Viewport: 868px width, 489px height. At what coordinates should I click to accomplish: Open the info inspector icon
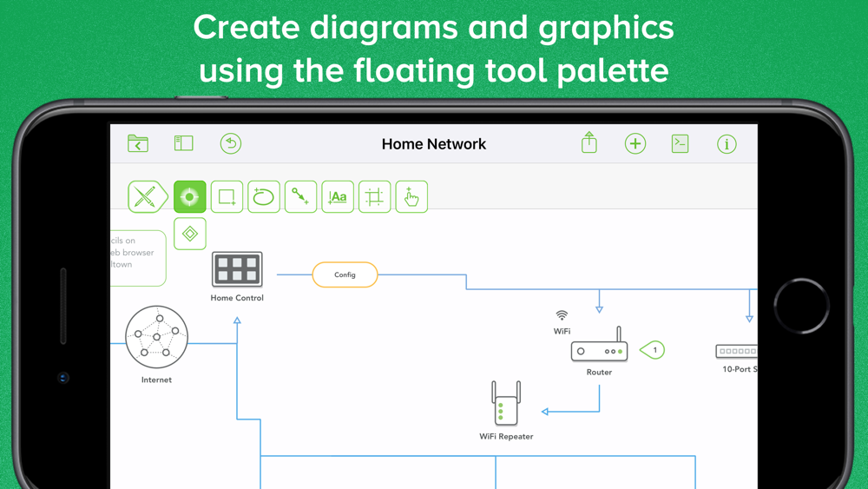click(727, 144)
